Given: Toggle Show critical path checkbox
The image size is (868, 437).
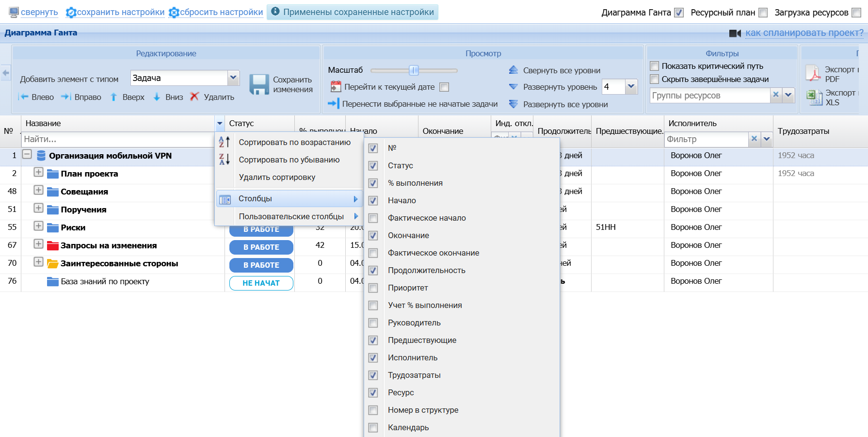Looking at the screenshot, I should [x=654, y=66].
